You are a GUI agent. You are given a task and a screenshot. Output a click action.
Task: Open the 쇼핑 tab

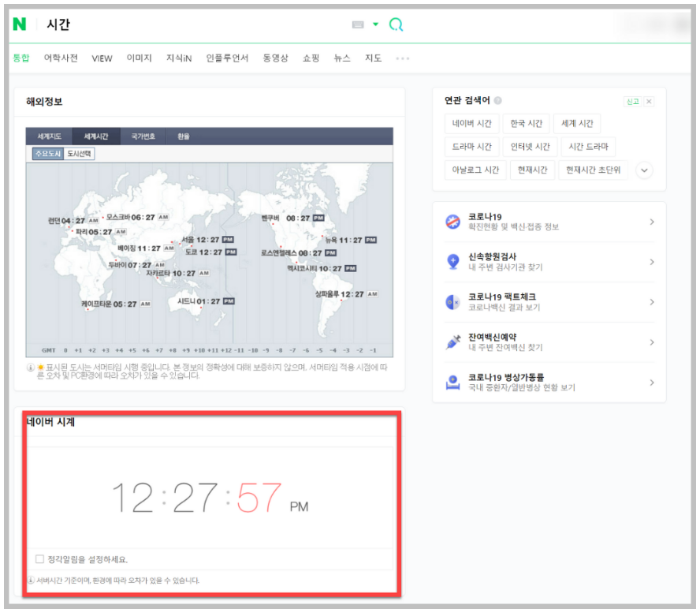(311, 58)
